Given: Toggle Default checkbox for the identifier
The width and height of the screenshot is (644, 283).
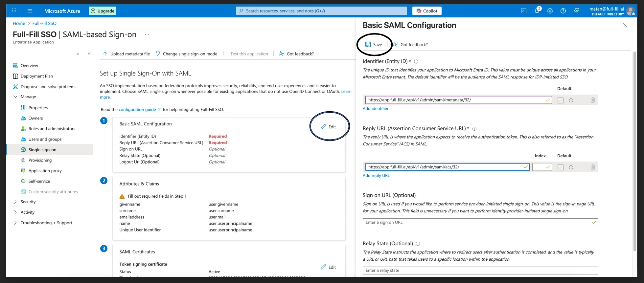Looking at the screenshot, I should coord(561,100).
